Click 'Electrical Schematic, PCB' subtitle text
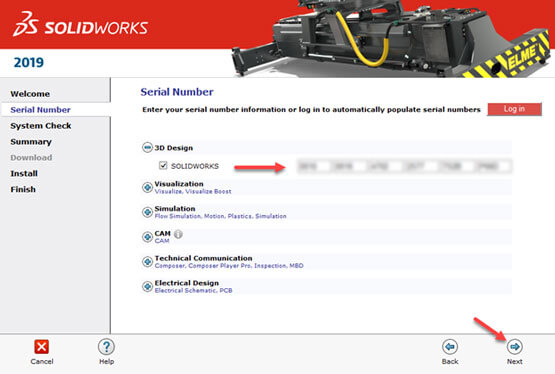This screenshot has width=555, height=374. point(193,290)
